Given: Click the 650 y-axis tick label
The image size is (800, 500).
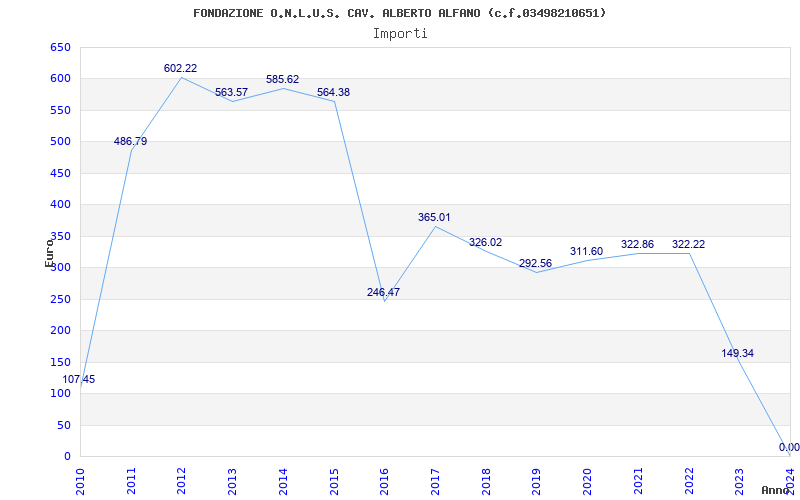Looking at the screenshot, I should click(60, 47).
